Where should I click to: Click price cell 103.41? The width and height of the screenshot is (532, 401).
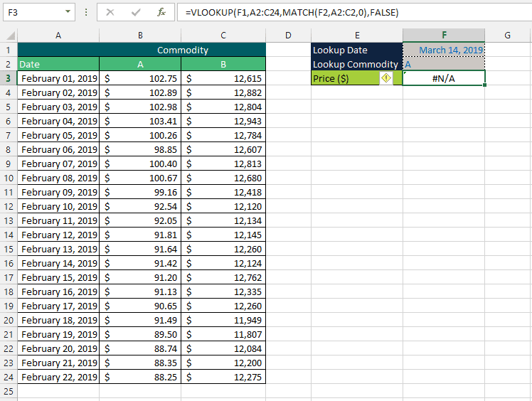coord(140,121)
